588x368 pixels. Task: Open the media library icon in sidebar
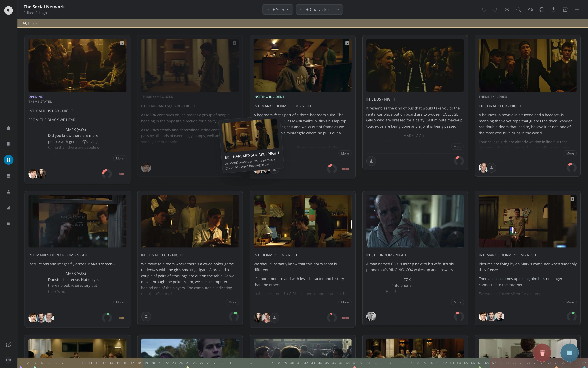[x=9, y=224]
